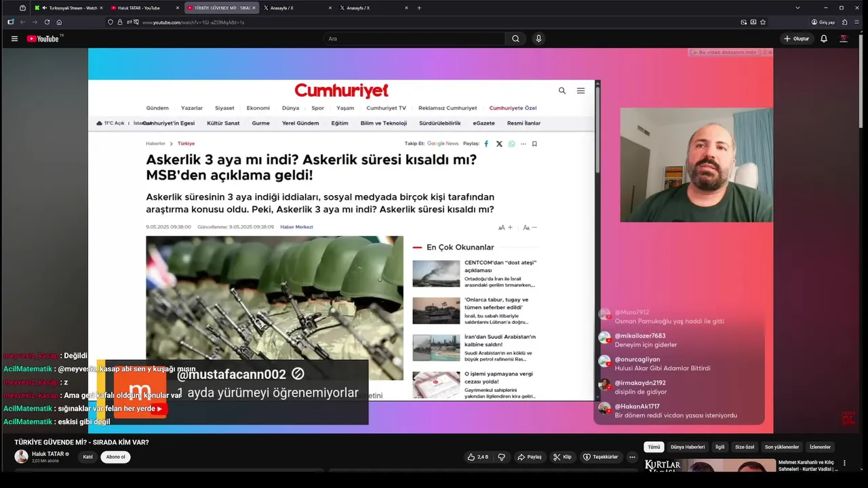The width and height of the screenshot is (868, 488).
Task: Open browser home page icon
Action: click(x=59, y=22)
